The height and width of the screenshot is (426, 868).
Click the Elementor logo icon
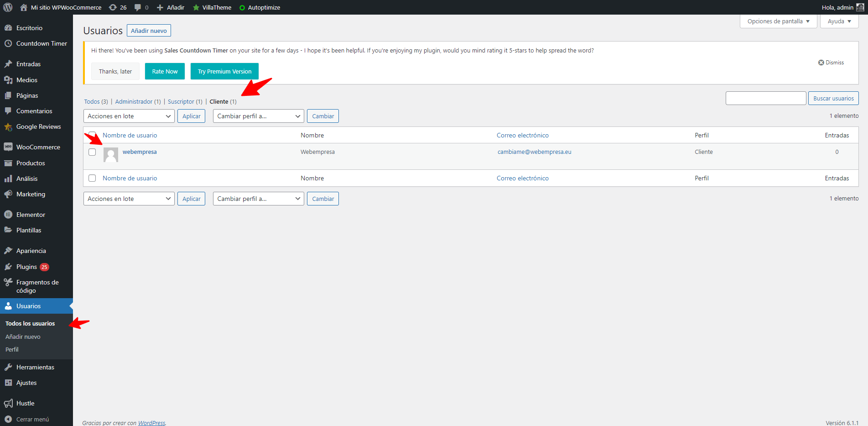click(x=8, y=215)
